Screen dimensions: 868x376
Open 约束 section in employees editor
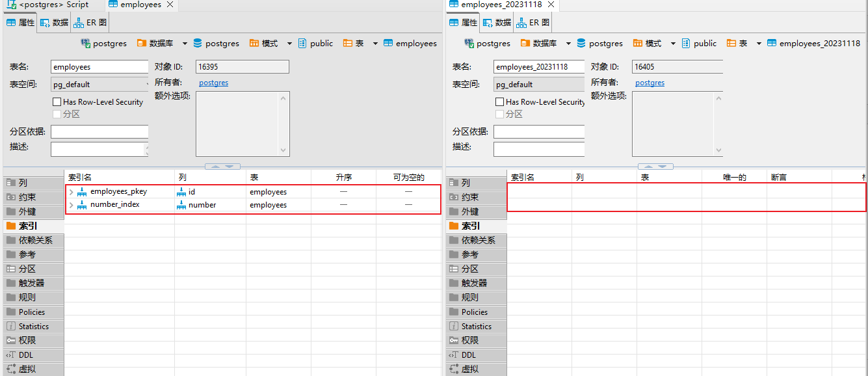point(33,198)
